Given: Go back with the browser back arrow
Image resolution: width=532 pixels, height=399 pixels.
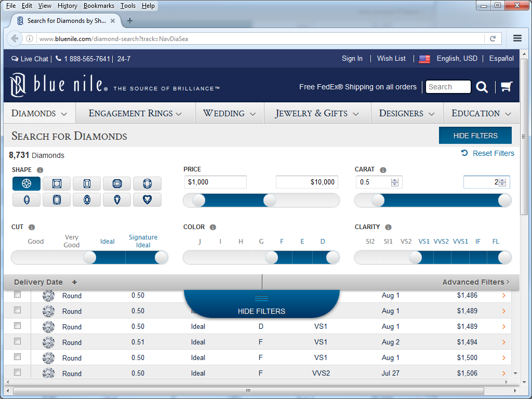Looking at the screenshot, I should point(14,38).
